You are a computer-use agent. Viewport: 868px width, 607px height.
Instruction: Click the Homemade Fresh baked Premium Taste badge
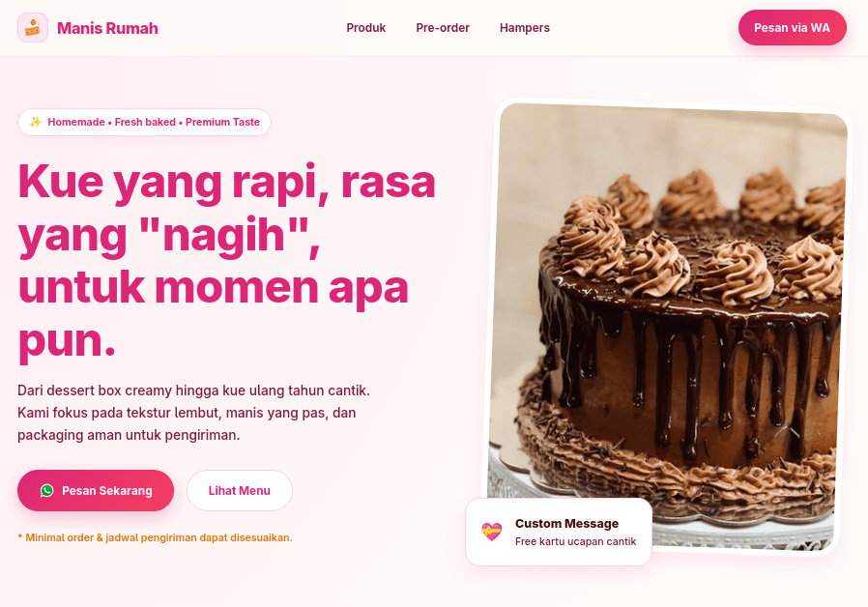click(144, 123)
